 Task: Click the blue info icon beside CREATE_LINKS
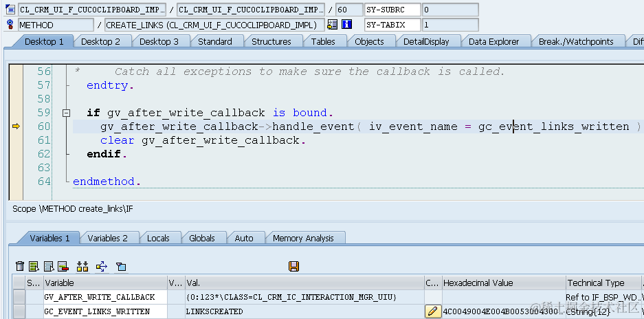346,25
